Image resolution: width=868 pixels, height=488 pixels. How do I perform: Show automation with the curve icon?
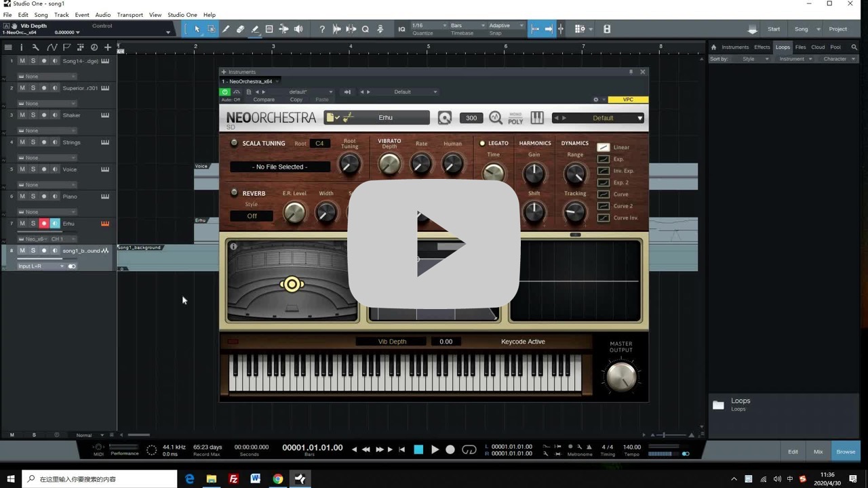pyautogui.click(x=52, y=47)
